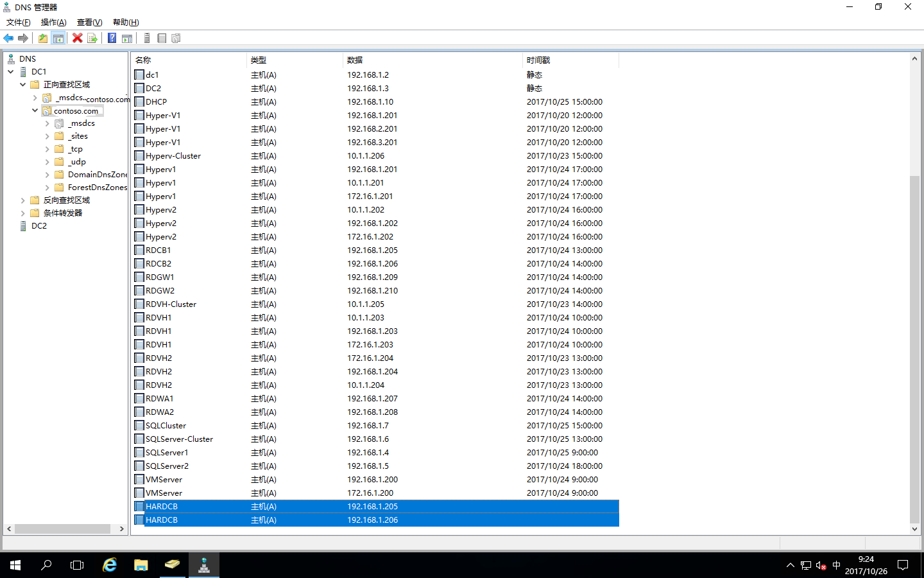Open File Explorer from taskbar
Screen dimensions: 924x578
(141, 565)
